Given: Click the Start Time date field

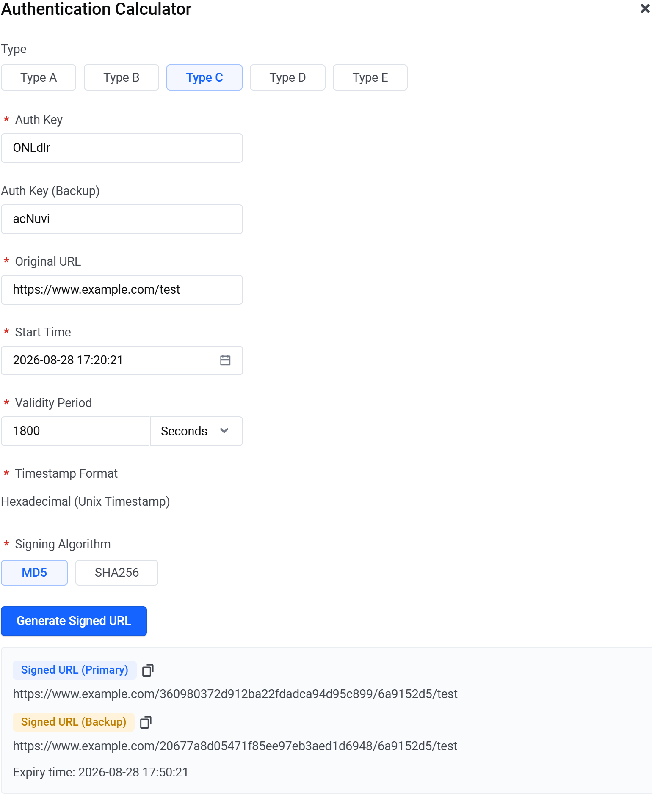Looking at the screenshot, I should click(122, 361).
